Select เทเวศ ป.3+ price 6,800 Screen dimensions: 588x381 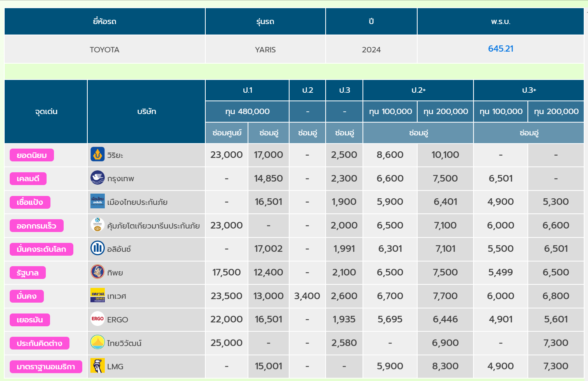(x=556, y=296)
